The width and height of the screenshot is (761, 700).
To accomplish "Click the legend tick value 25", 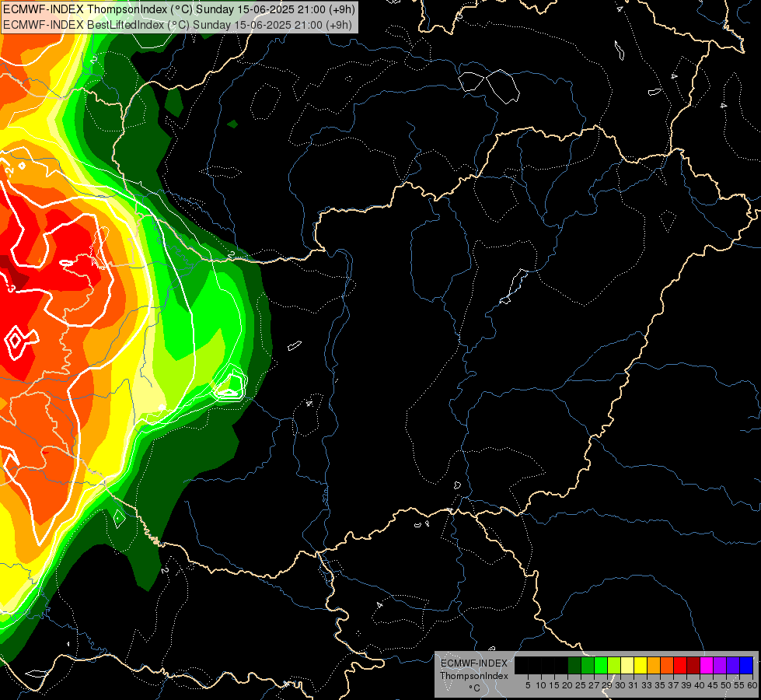I will pyautogui.click(x=581, y=685).
